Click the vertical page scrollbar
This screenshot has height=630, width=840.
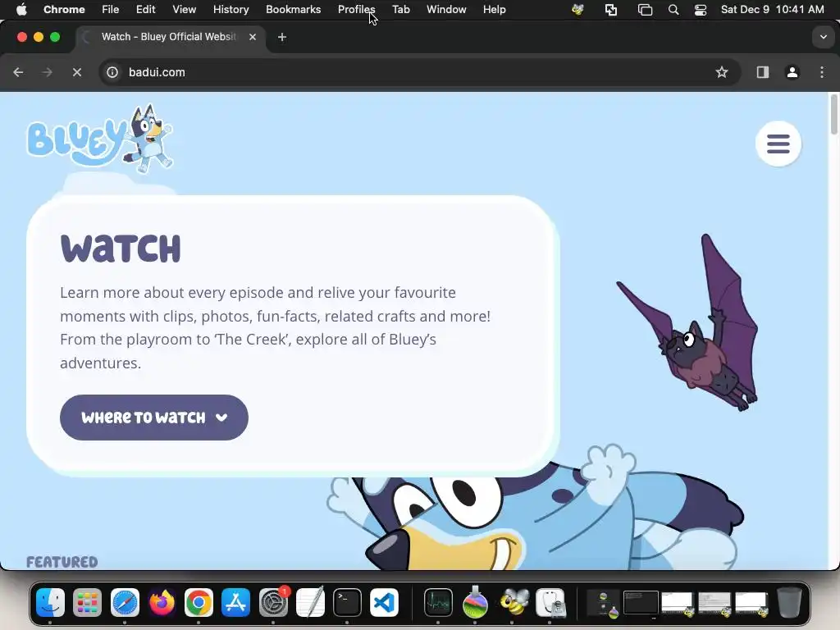(x=833, y=114)
